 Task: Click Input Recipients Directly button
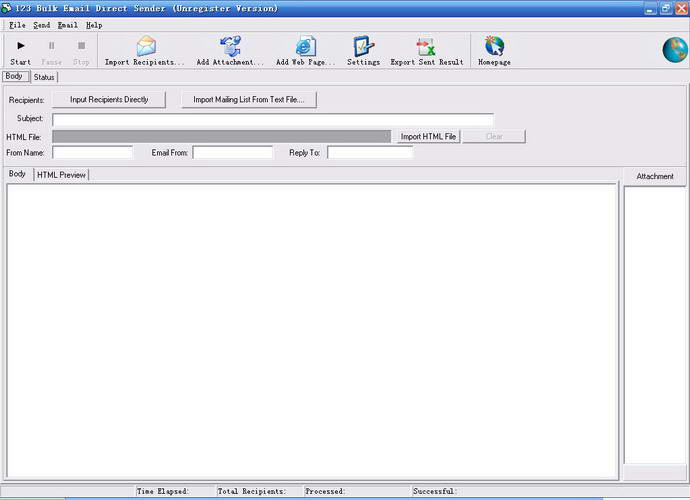[x=109, y=99]
